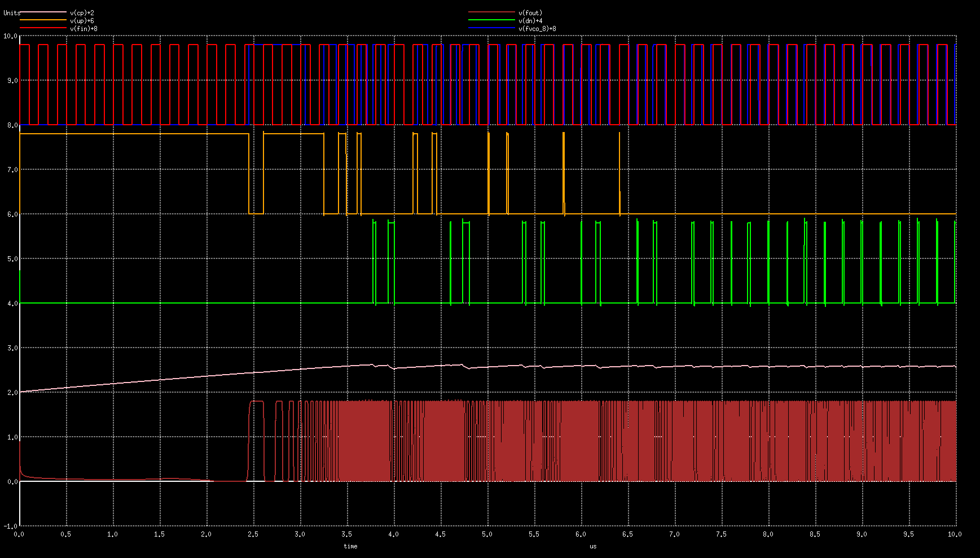Click the brown legend line for v(fout)
Image resolution: width=980 pixels, height=558 pixels.
(x=491, y=12)
